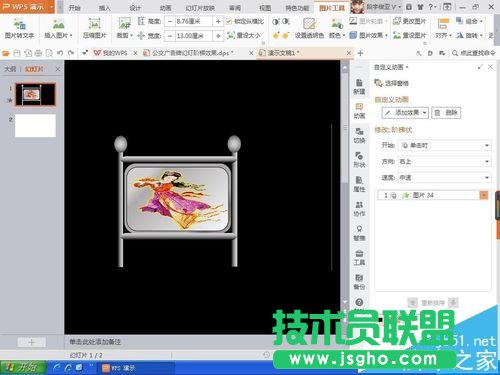The image size is (500, 375).
Task: Click the sidebar help question mark icon
Action: 359,302
